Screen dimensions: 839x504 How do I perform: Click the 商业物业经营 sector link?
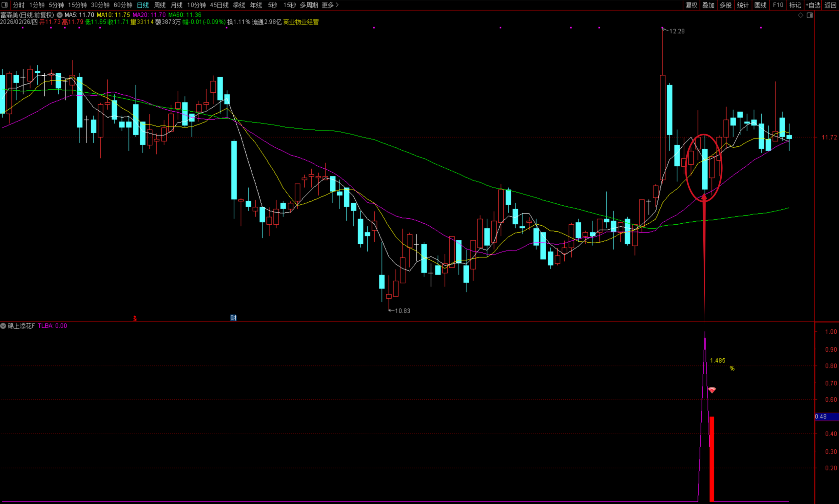coord(301,22)
